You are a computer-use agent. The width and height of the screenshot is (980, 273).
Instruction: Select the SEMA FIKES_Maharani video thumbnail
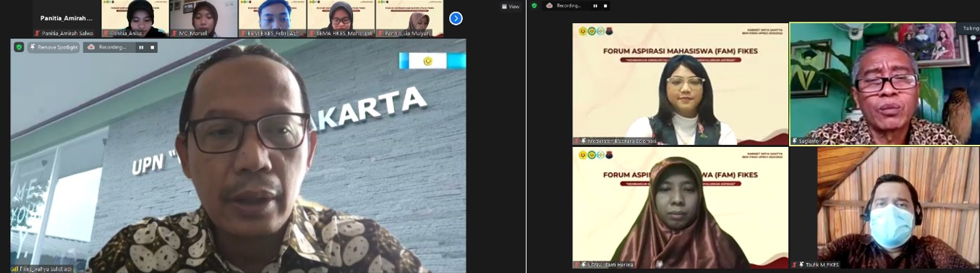(x=341, y=19)
